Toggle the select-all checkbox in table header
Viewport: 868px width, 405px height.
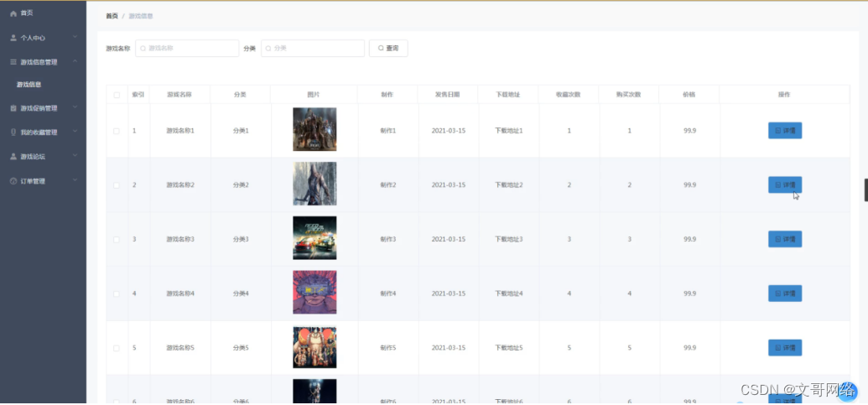tap(117, 95)
